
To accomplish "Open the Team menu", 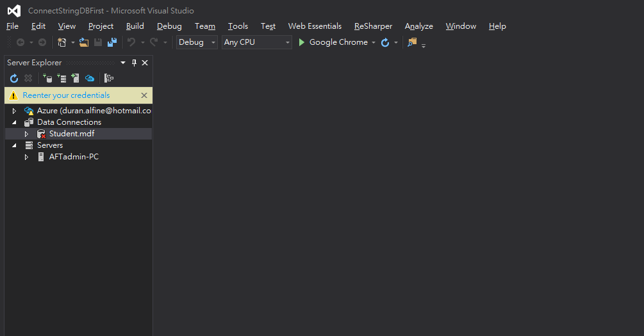I will [205, 26].
